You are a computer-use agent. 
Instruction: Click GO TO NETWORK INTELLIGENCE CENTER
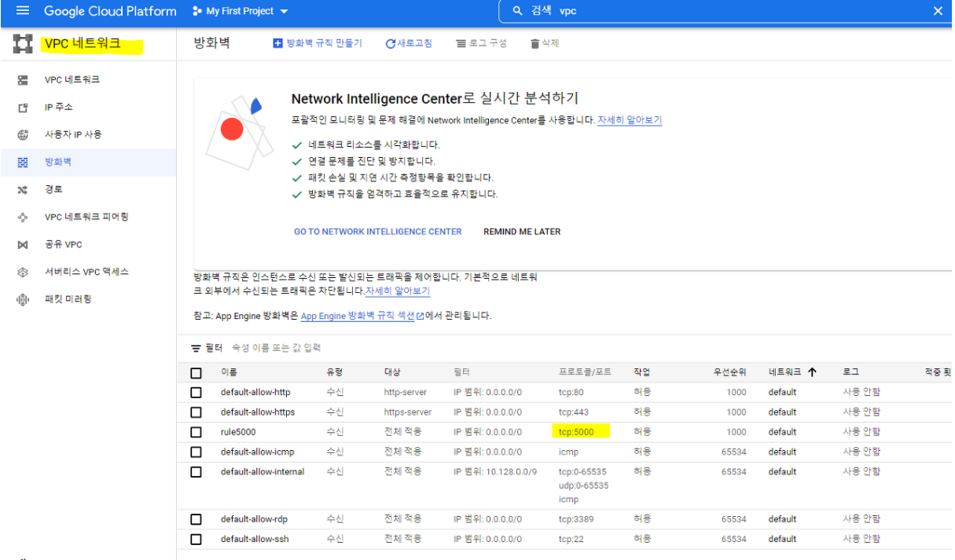point(378,232)
